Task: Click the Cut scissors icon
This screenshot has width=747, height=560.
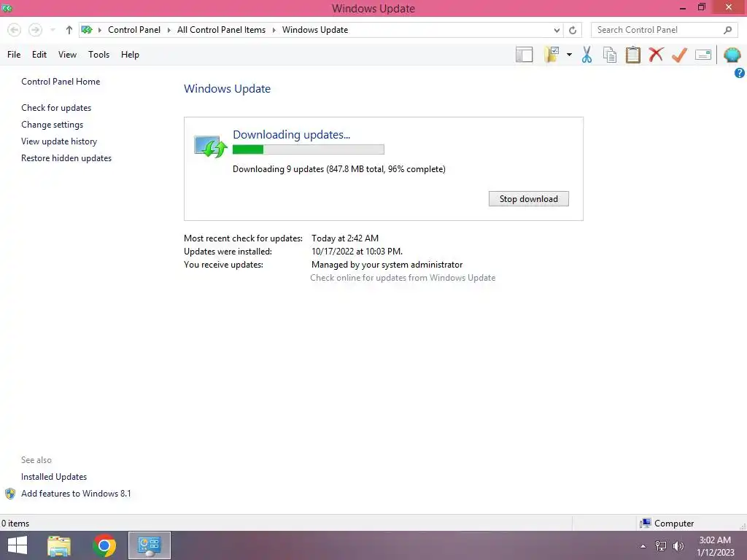Action: 587,55
